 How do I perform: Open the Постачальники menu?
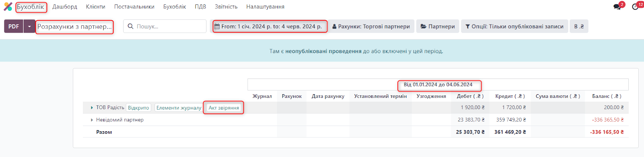pos(134,7)
